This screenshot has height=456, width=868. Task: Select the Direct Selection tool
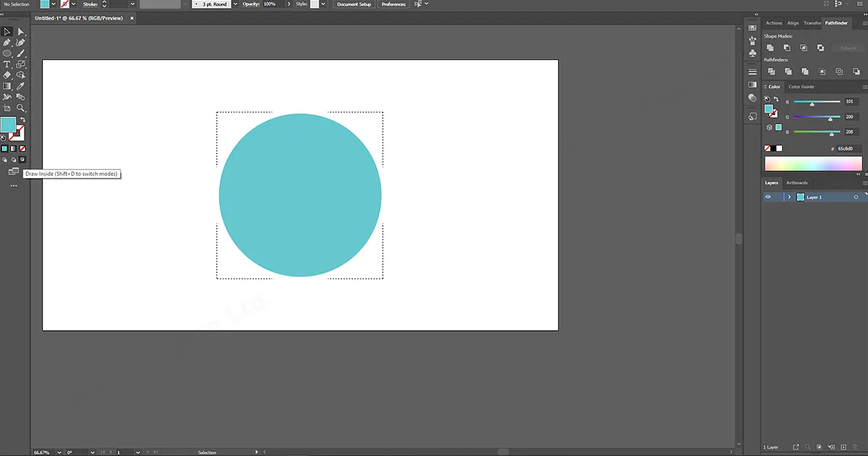pyautogui.click(x=20, y=31)
